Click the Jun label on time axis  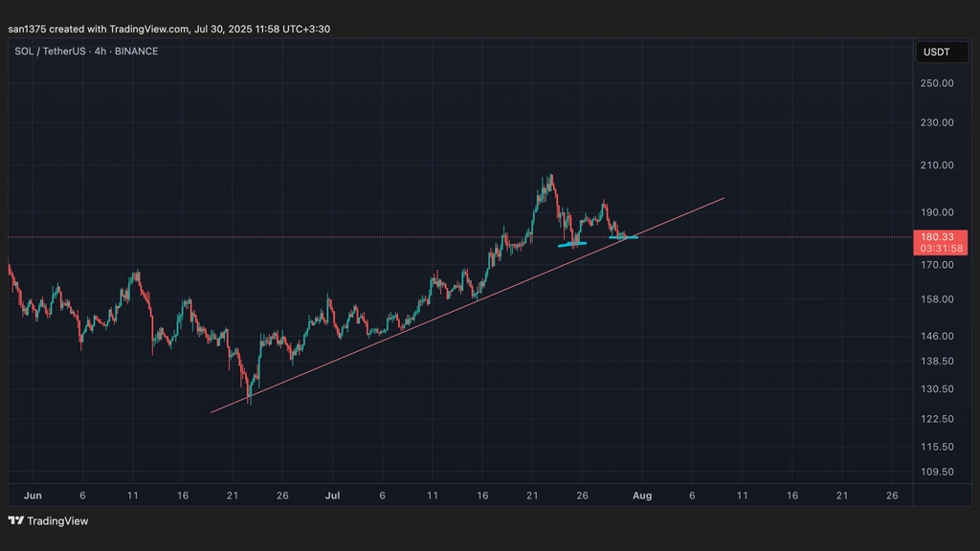[33, 496]
